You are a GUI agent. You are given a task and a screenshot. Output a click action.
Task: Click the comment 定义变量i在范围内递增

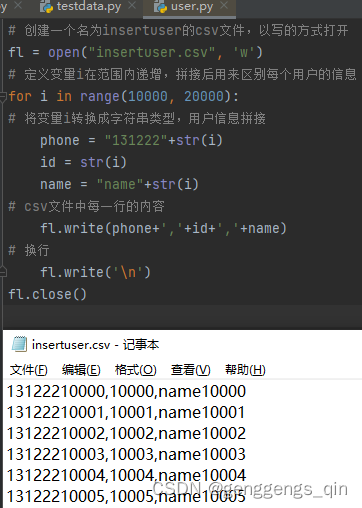click(x=182, y=74)
